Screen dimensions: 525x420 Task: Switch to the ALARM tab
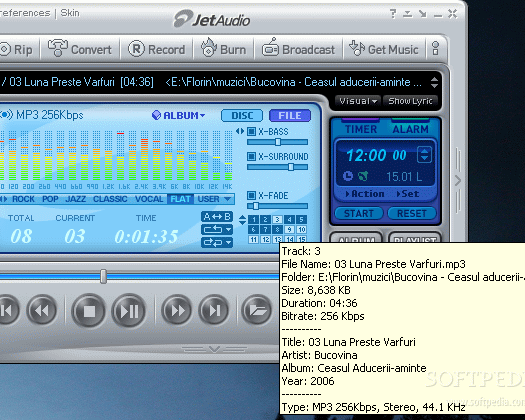coord(410,129)
